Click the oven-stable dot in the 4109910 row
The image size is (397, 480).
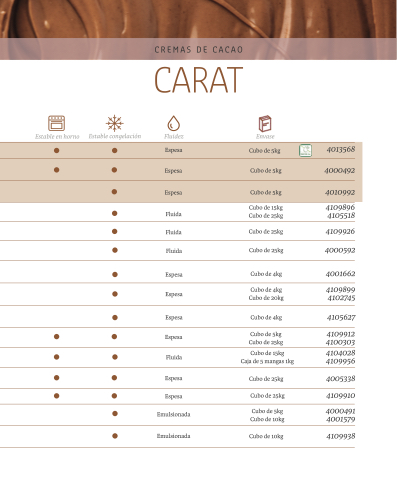pyautogui.click(x=57, y=396)
